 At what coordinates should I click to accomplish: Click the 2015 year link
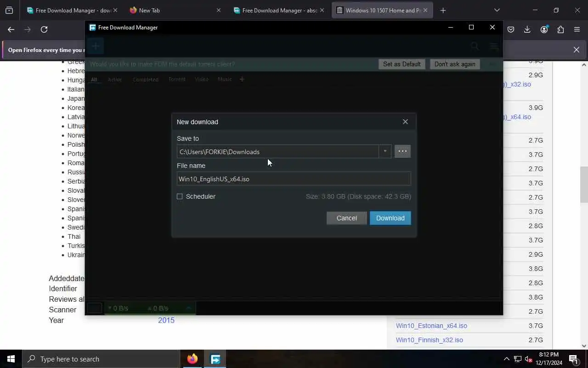166,320
